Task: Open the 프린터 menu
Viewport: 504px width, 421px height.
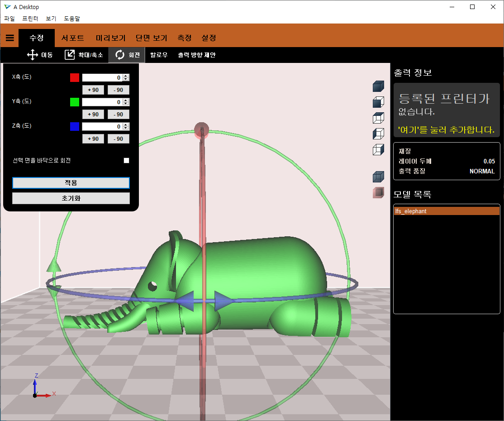Action: point(30,19)
